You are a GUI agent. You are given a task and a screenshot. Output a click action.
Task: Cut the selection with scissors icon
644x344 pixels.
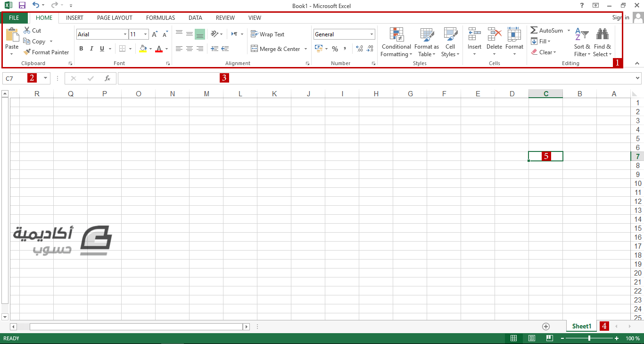27,30
